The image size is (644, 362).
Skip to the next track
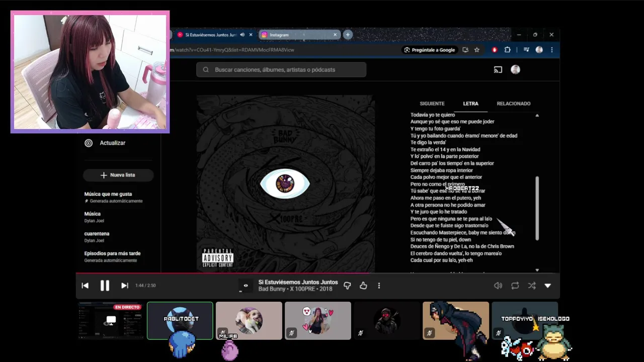(124, 286)
